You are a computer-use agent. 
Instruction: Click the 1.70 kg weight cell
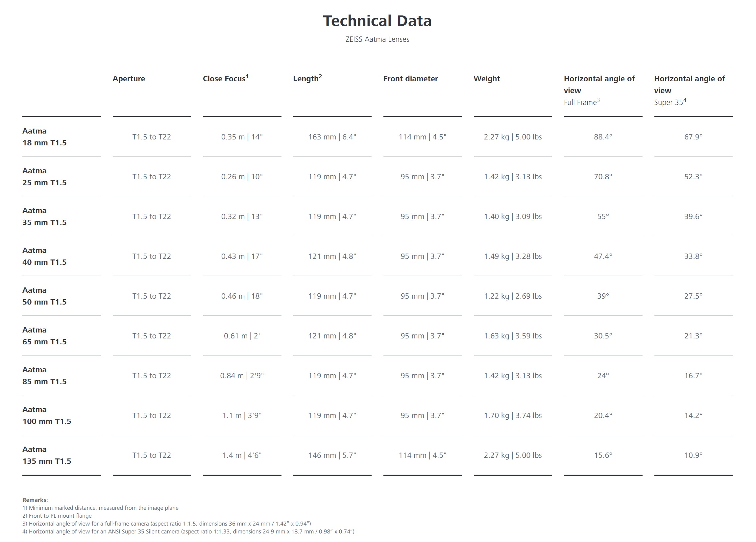pyautogui.click(x=513, y=416)
